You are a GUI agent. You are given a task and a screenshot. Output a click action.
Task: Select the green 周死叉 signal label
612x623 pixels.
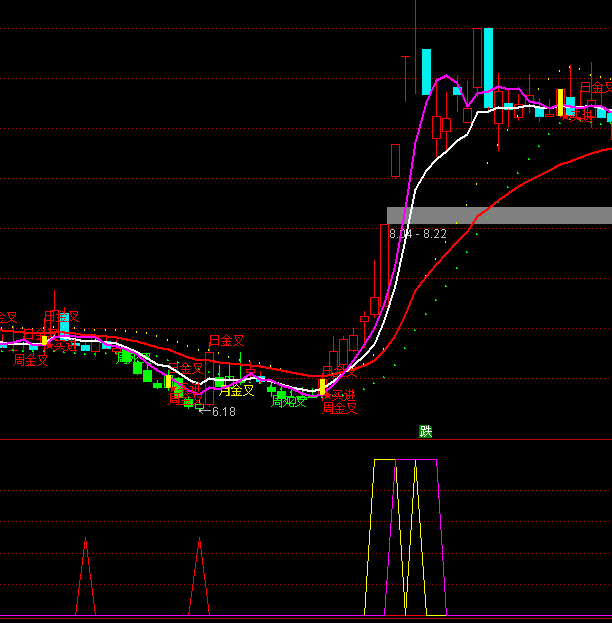click(x=288, y=402)
